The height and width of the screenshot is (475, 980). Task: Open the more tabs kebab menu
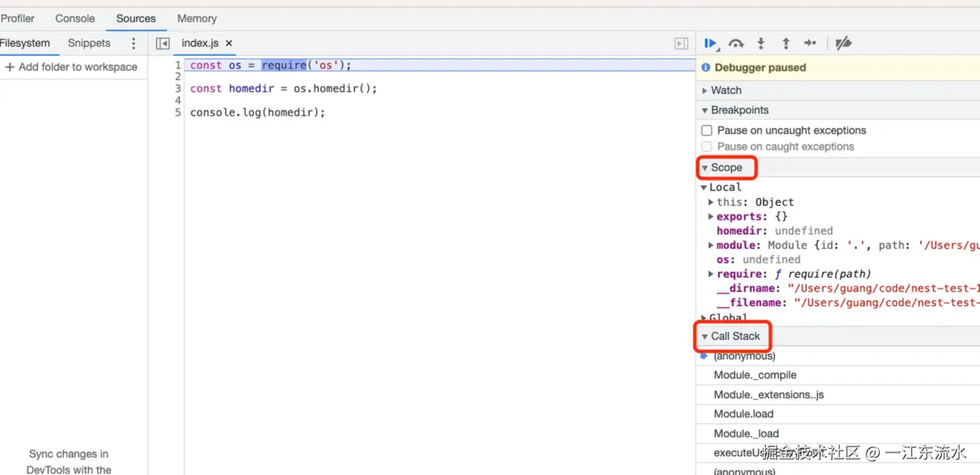134,43
